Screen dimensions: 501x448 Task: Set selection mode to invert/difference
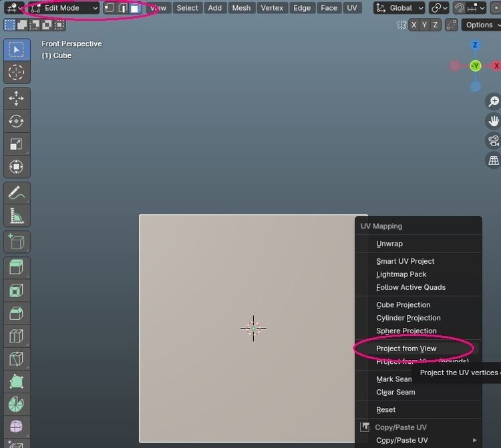[47, 25]
